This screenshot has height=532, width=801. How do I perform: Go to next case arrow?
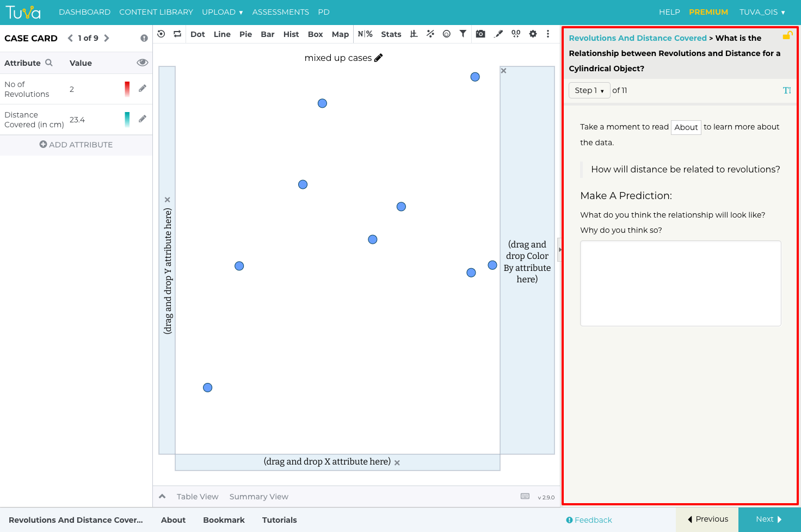pos(107,38)
